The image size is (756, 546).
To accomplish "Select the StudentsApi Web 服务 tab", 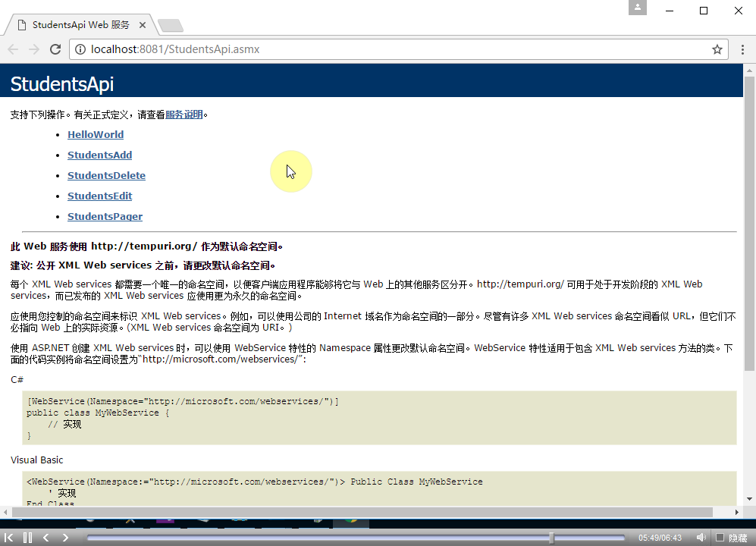I will 81,24.
